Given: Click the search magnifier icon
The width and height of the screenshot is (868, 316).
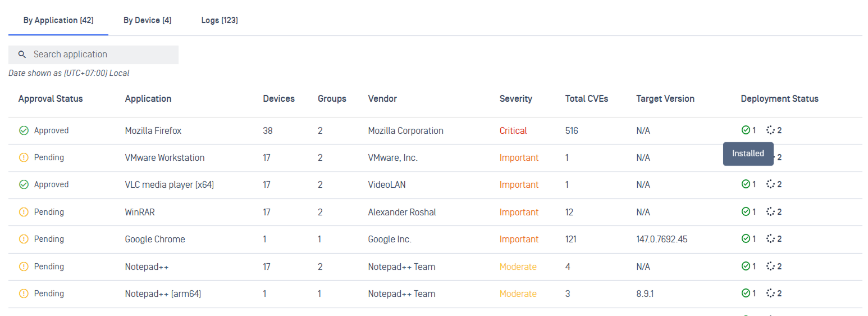Looking at the screenshot, I should [22, 55].
